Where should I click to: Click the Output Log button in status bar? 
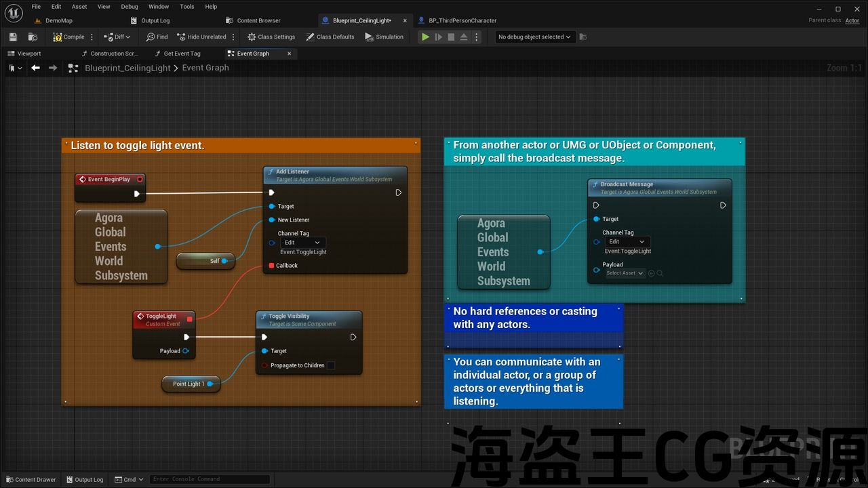tap(84, 479)
